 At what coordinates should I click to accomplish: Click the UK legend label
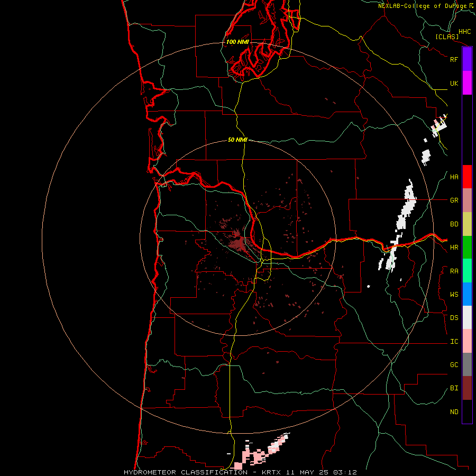454,83
